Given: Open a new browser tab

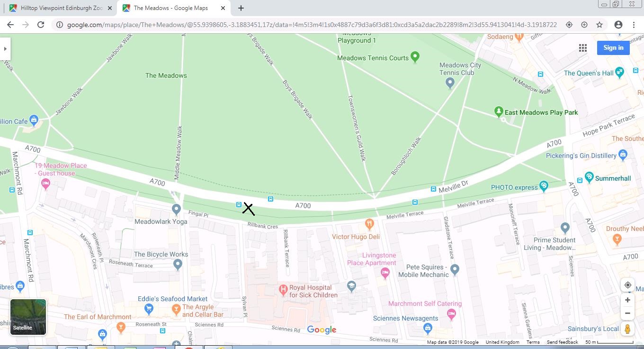Looking at the screenshot, I should (x=241, y=8).
